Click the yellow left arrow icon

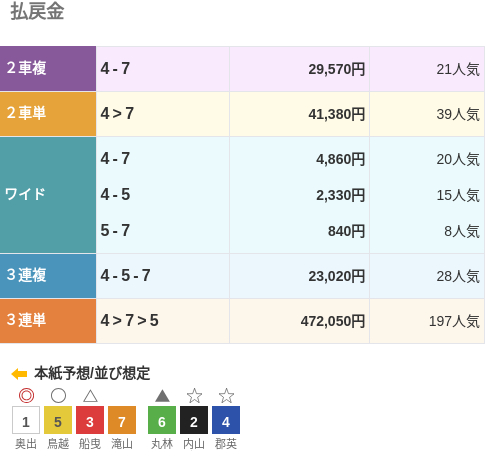19,374
